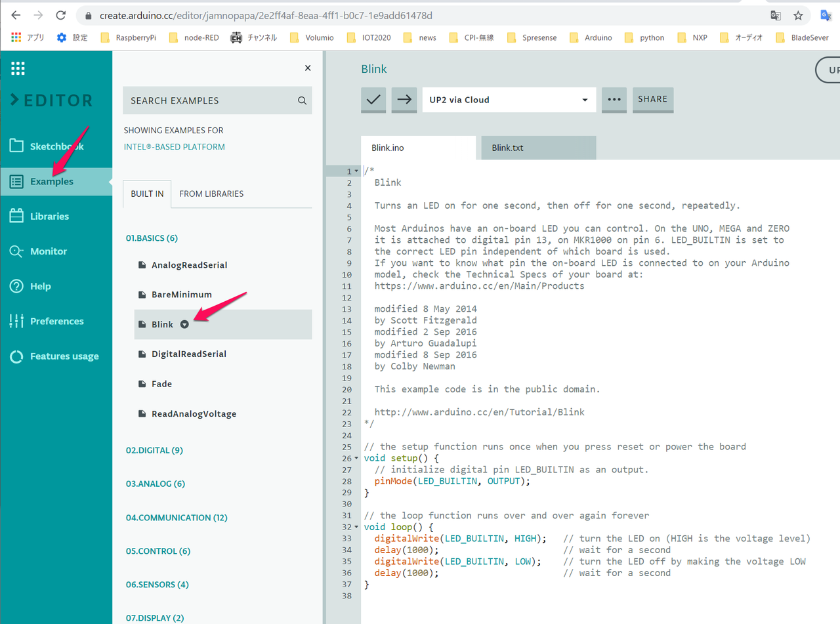Click the Search Examples input field
This screenshot has height=624, width=840.
coord(207,101)
